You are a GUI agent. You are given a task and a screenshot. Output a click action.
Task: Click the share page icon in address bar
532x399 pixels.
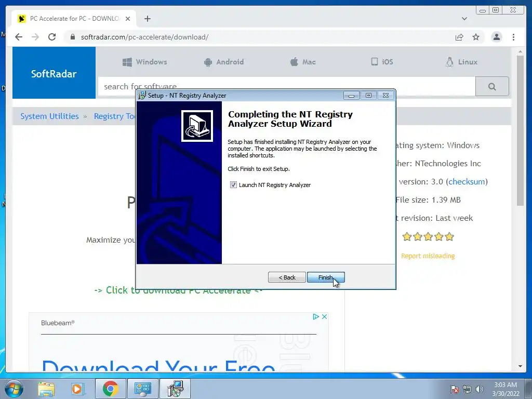[459, 37]
